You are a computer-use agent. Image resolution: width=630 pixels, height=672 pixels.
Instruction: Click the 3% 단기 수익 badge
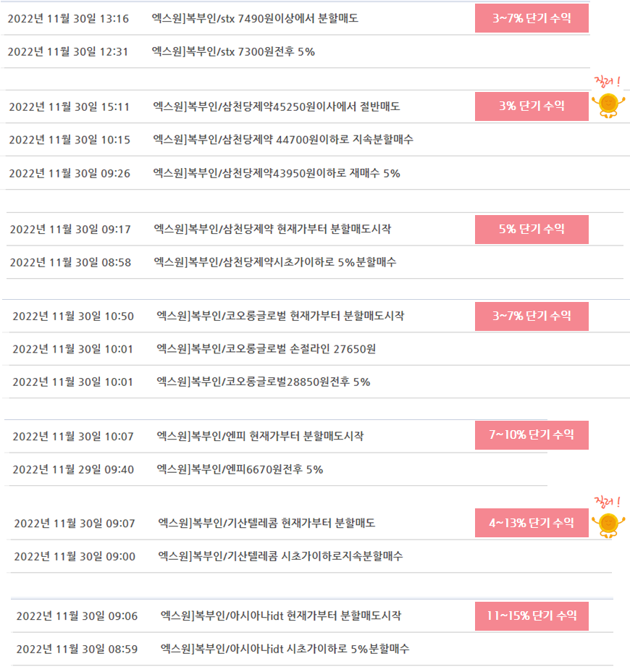click(532, 106)
